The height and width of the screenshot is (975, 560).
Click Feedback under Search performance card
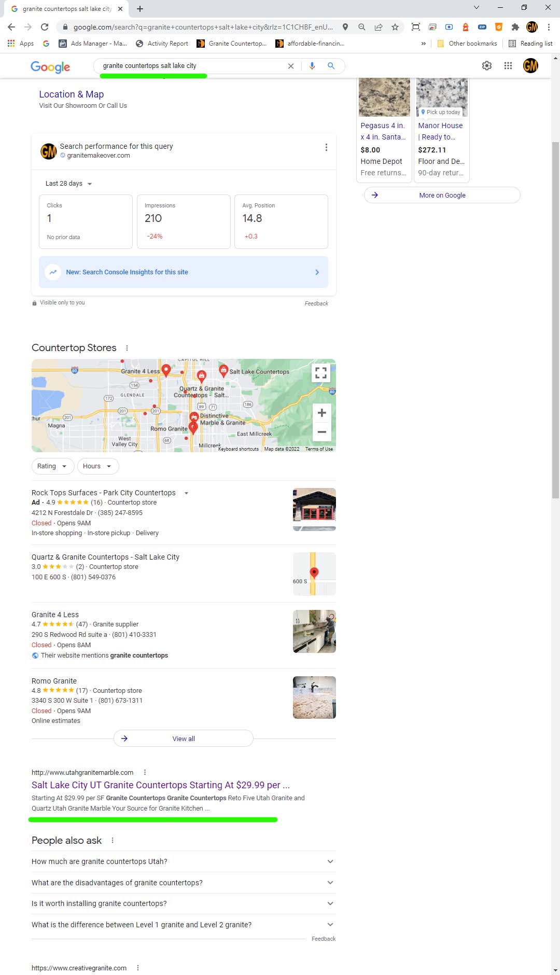click(316, 303)
